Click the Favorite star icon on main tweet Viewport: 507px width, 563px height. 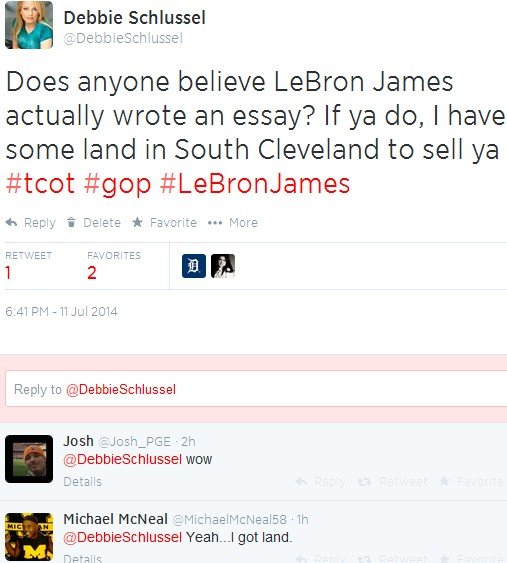pos(137,223)
